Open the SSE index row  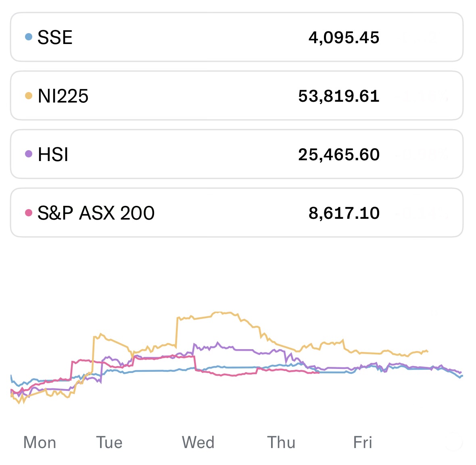(236, 37)
